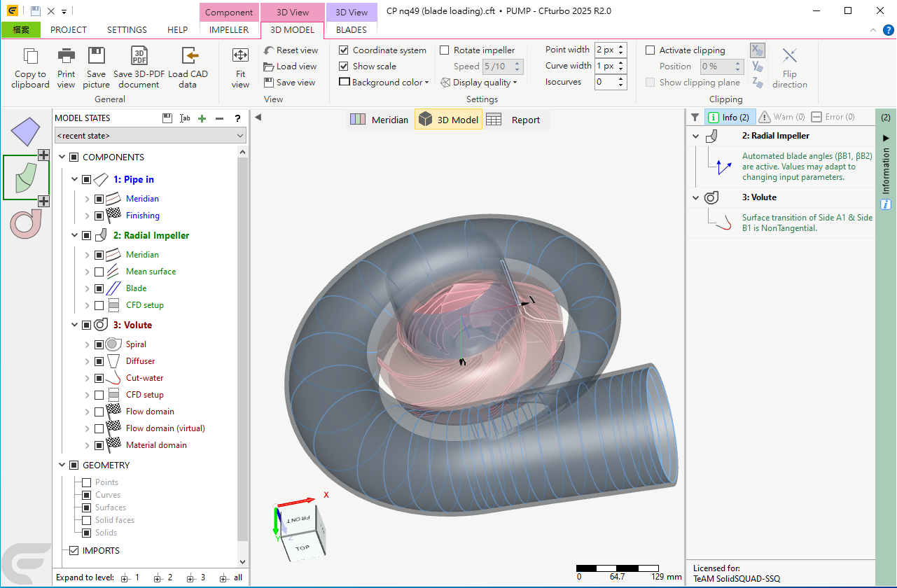Expand Spiral tree item
Screen dimensions: 897x588
point(88,344)
